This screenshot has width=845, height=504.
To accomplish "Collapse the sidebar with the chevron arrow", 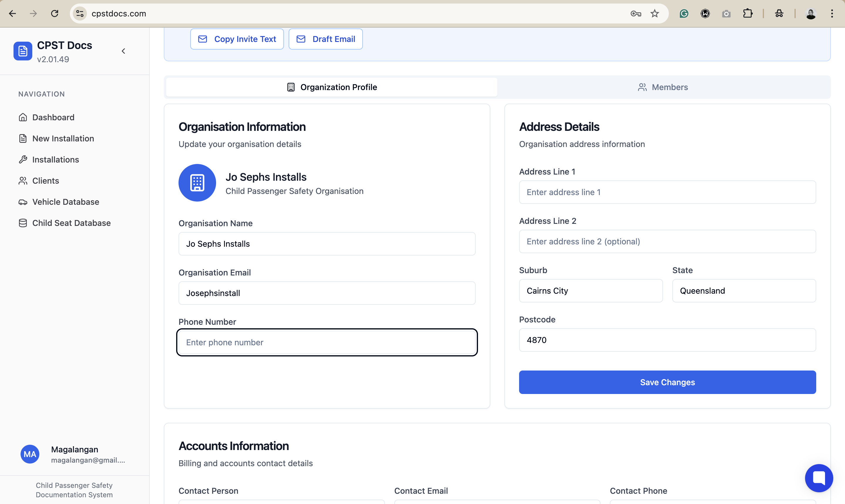I will (x=123, y=51).
